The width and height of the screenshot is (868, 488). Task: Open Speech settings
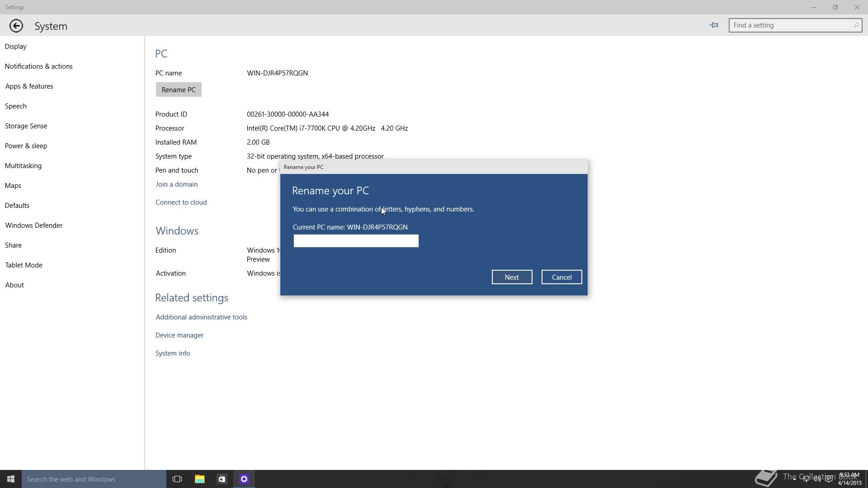pos(72,106)
